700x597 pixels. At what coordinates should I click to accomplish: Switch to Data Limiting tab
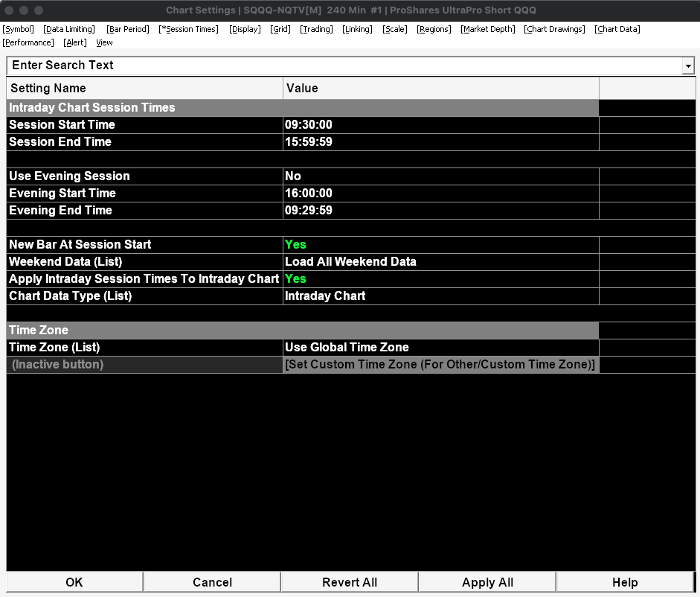coord(69,29)
